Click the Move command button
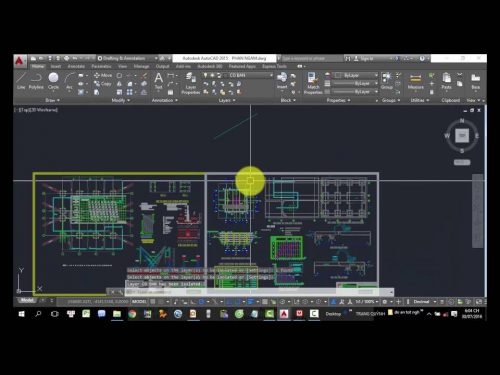Image resolution: width=500 pixels, height=375 pixels. [103, 76]
